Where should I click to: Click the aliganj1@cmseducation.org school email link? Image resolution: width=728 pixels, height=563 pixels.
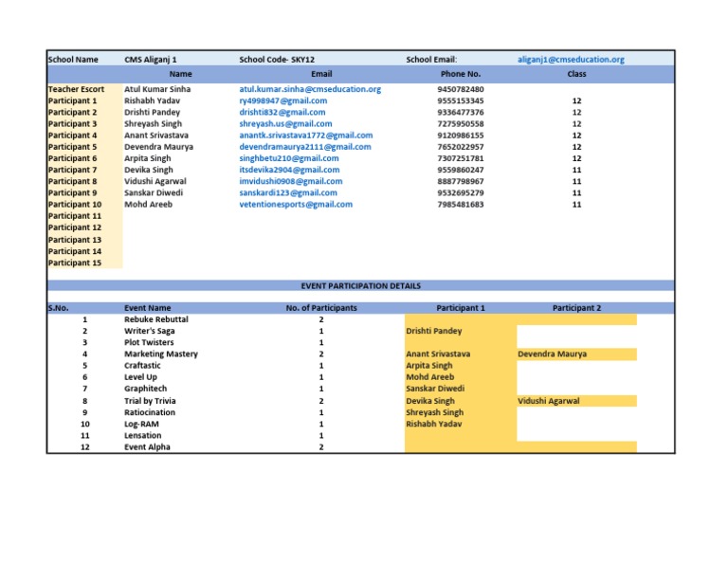click(x=571, y=60)
